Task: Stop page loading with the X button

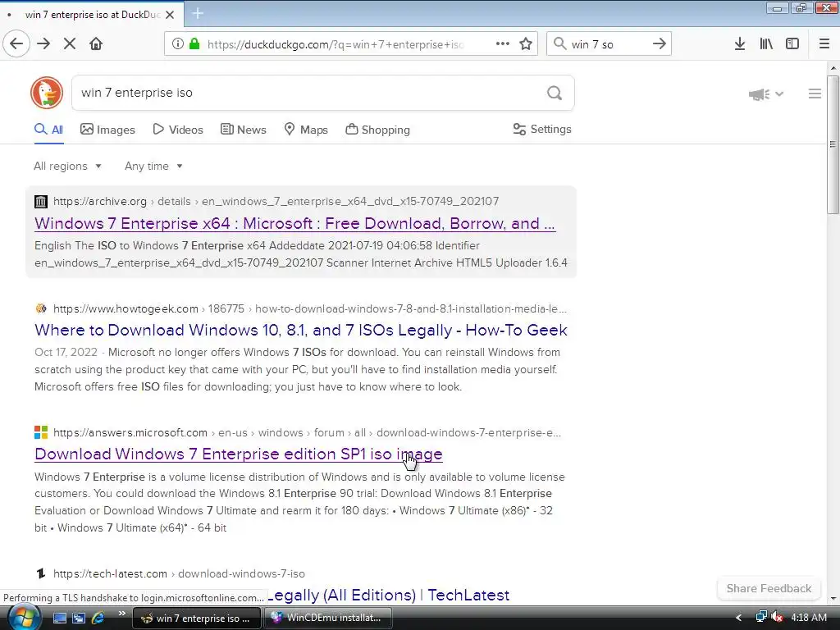Action: [70, 44]
